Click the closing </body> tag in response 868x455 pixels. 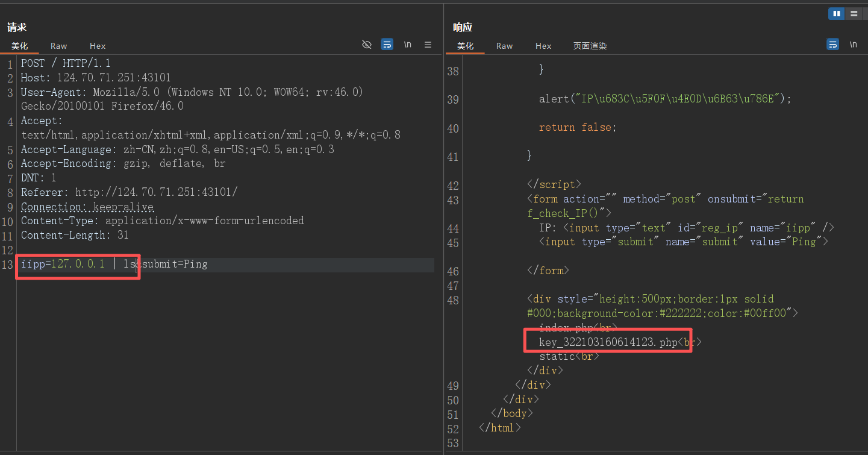pos(512,414)
